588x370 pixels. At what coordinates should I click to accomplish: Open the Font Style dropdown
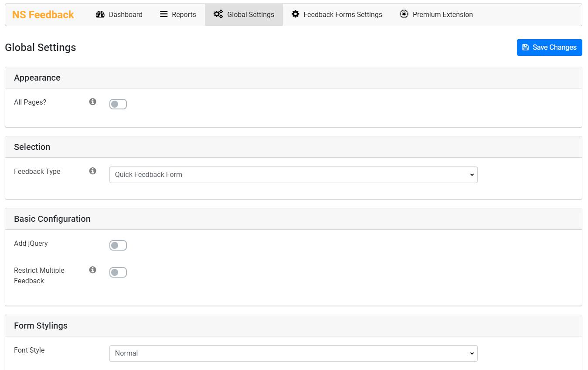coord(293,353)
